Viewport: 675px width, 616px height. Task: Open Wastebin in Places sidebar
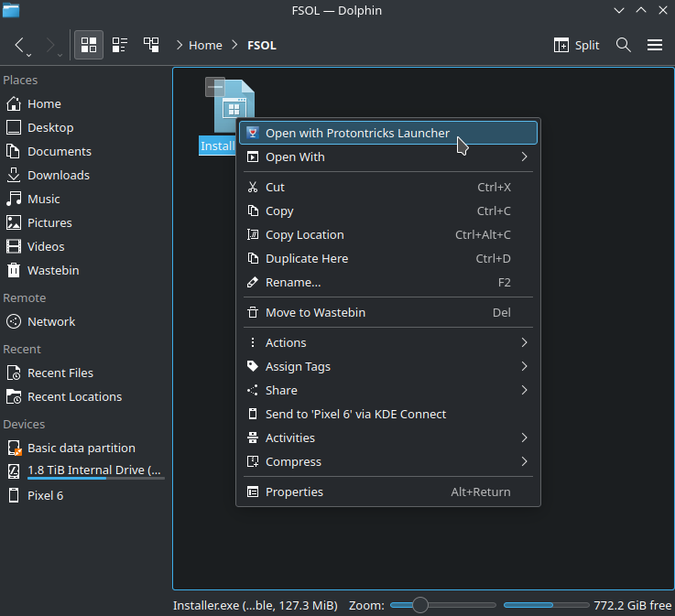pyautogui.click(x=52, y=271)
